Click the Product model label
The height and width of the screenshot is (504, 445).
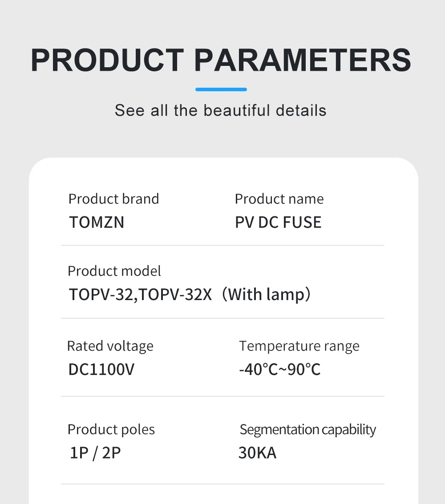[x=114, y=271]
